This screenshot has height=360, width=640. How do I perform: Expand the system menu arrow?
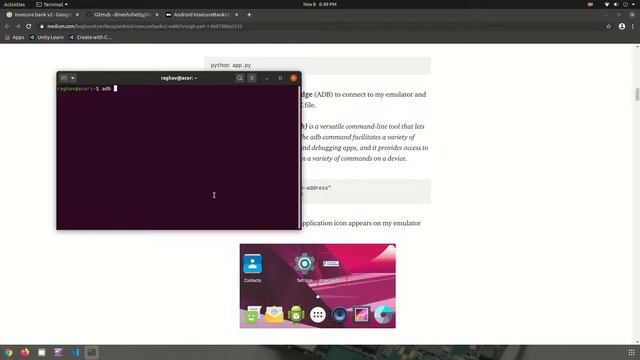click(x=633, y=4)
